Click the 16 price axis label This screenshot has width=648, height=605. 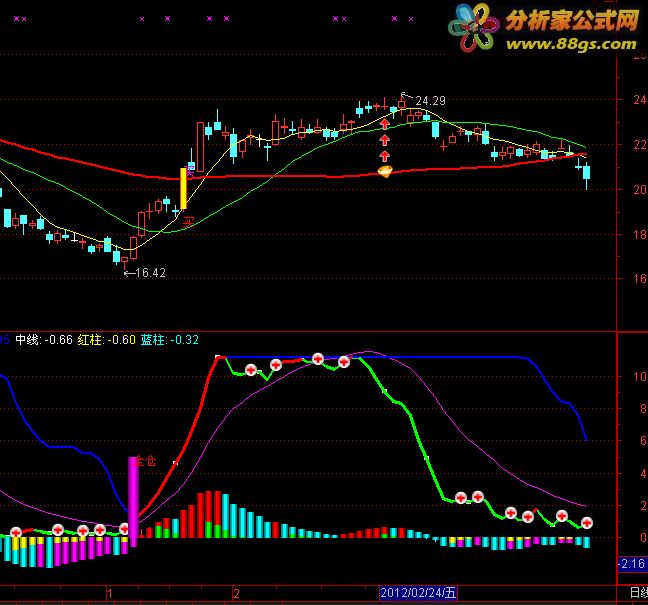639,279
